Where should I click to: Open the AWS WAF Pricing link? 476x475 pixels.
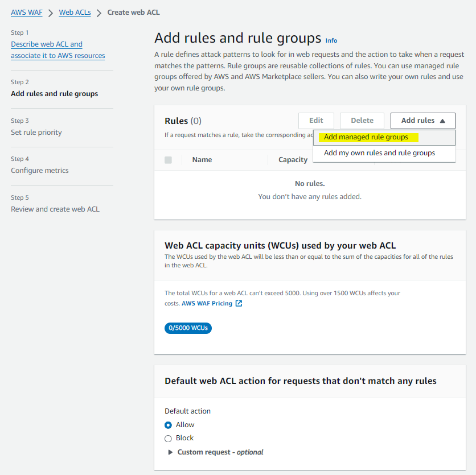coord(207,303)
